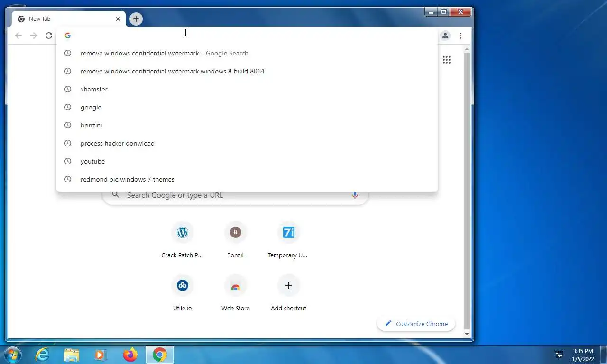Reload the page with refresh icon
This screenshot has width=607, height=364.
coord(49,36)
